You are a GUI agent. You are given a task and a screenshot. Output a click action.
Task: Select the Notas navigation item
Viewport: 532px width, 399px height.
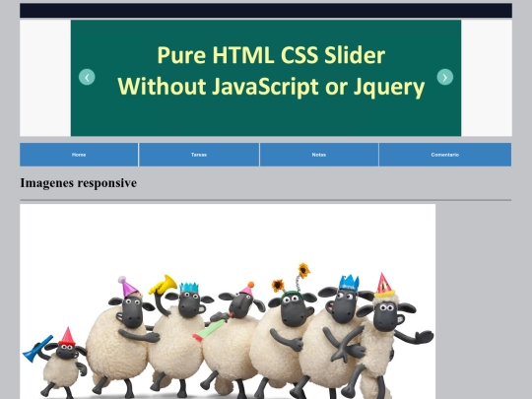[319, 155]
